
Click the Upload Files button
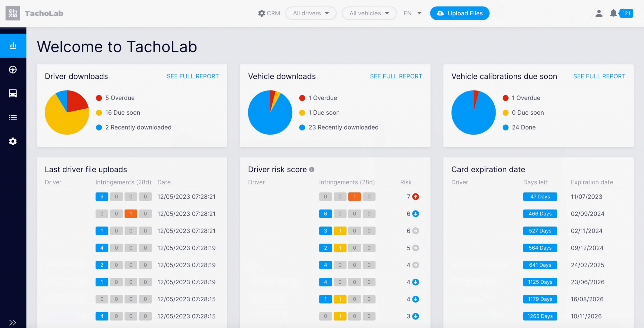pyautogui.click(x=460, y=13)
